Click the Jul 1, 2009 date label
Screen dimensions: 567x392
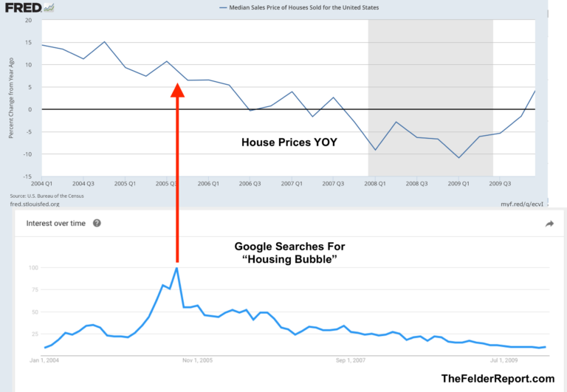coord(504,360)
